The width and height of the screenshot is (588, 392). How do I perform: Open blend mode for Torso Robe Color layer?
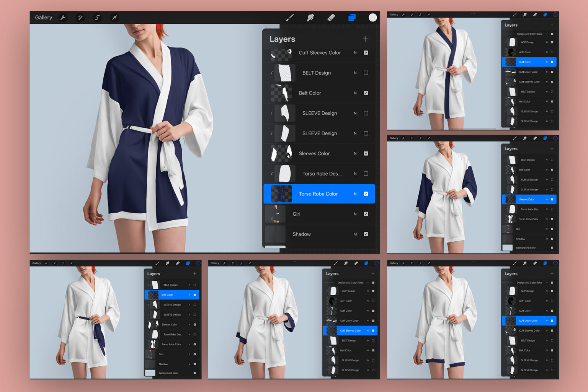click(355, 194)
